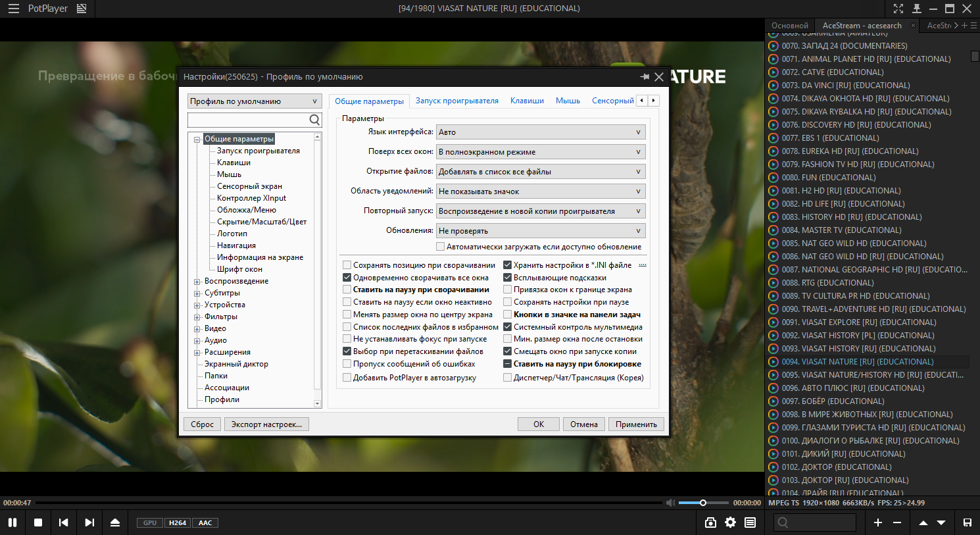This screenshot has width=980, height=535.
Task: Switch to 'Сенсорный' tab
Action: pyautogui.click(x=613, y=101)
